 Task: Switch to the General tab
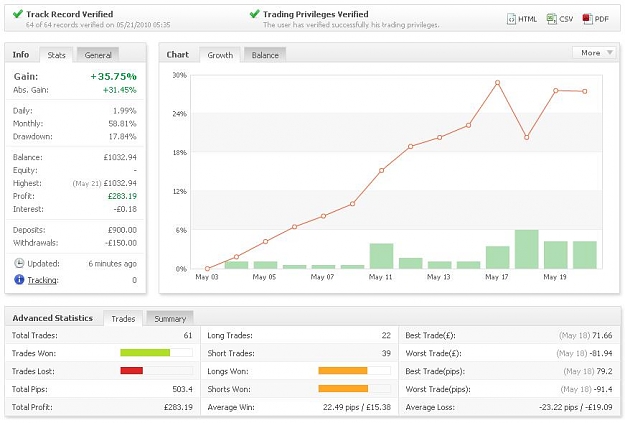pyautogui.click(x=98, y=55)
